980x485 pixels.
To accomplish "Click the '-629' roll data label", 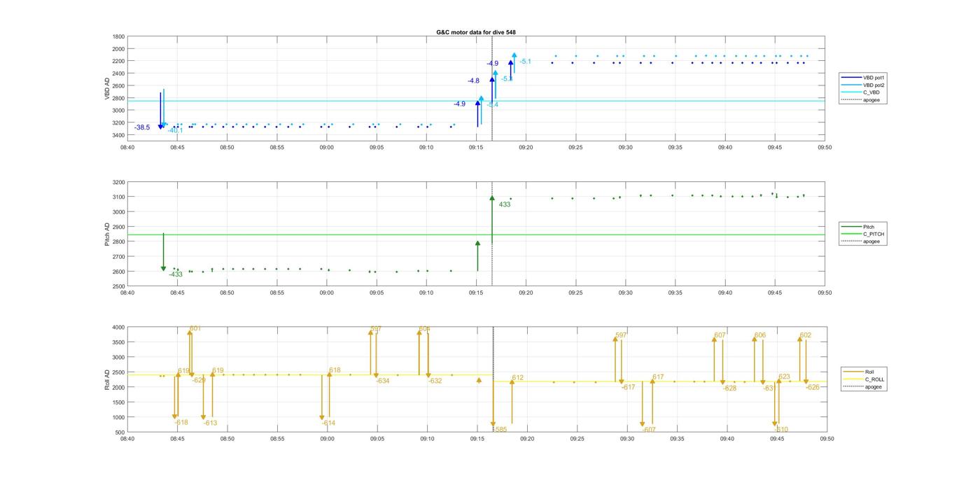I will point(199,380).
